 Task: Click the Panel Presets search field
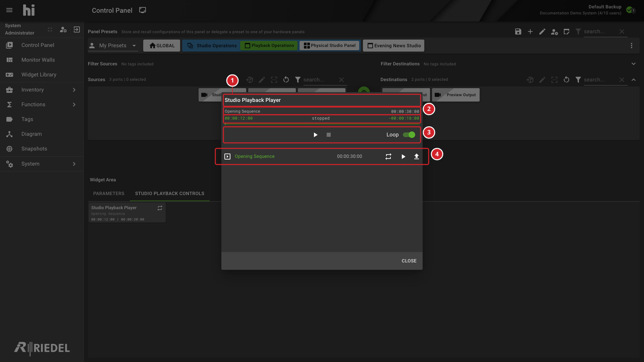(x=600, y=32)
